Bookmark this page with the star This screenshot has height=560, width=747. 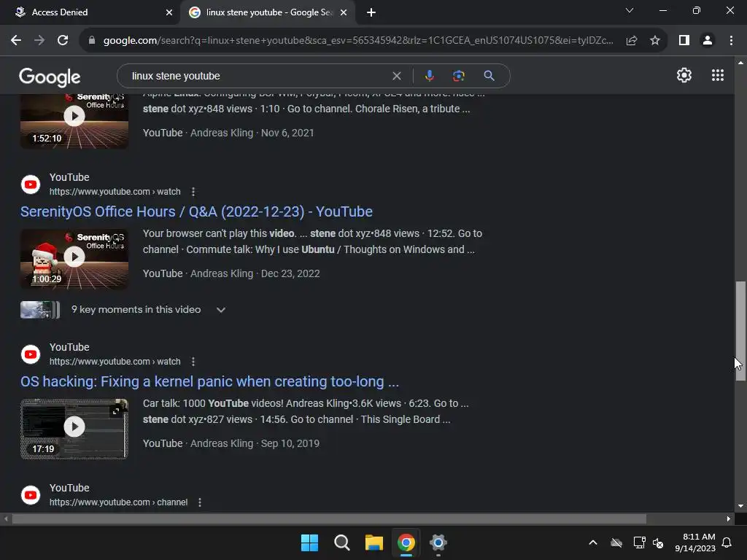[655, 41]
